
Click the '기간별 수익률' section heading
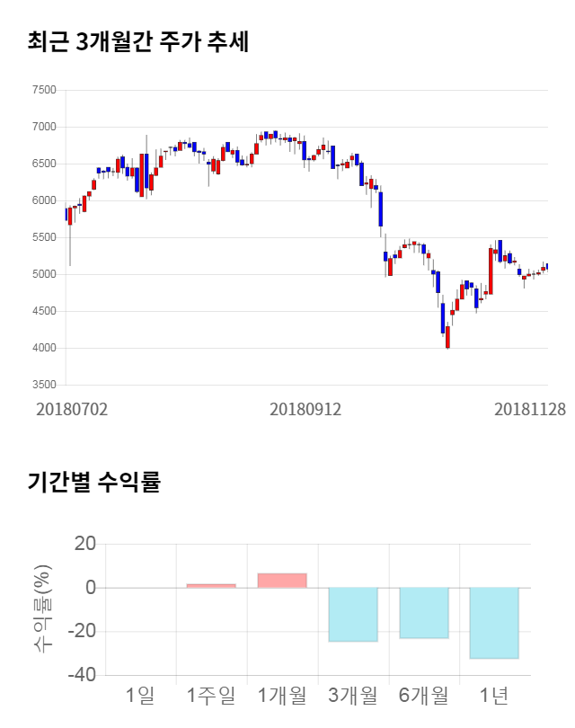[94, 482]
